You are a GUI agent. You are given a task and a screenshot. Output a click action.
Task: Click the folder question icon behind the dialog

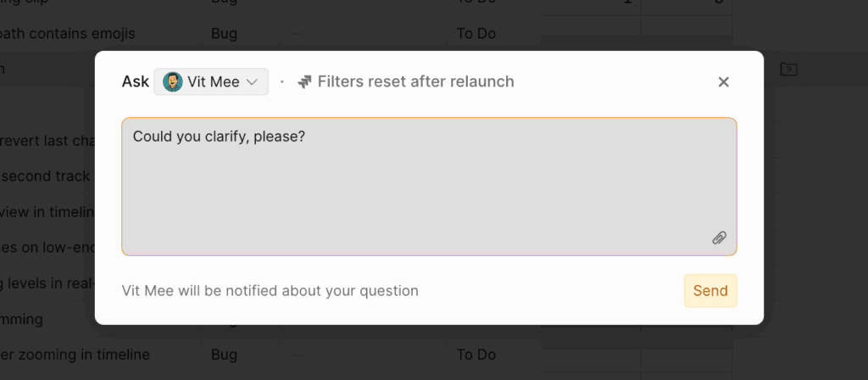point(788,69)
